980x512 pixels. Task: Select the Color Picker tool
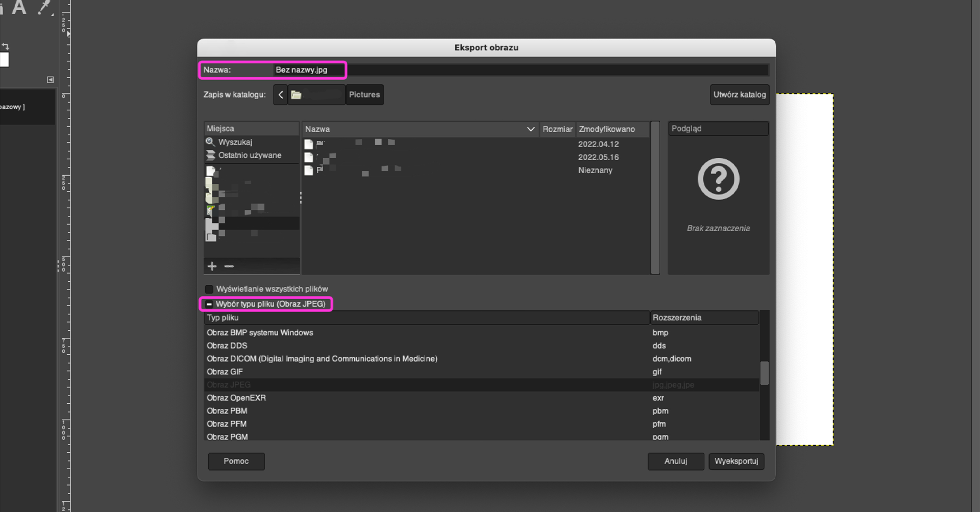(45, 7)
